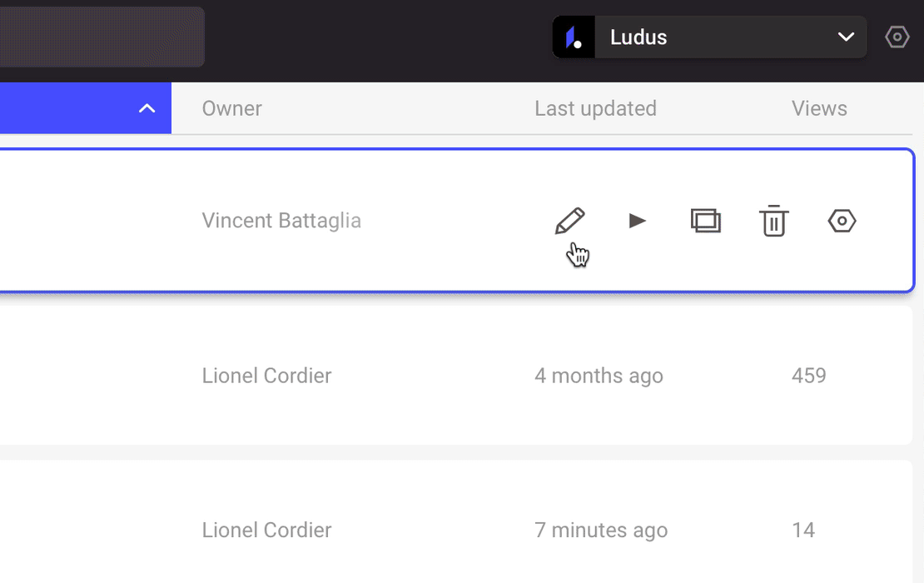Screen dimensions: 924x583
Task: Expand the down chevron next to Ludus
Action: pyautogui.click(x=846, y=37)
